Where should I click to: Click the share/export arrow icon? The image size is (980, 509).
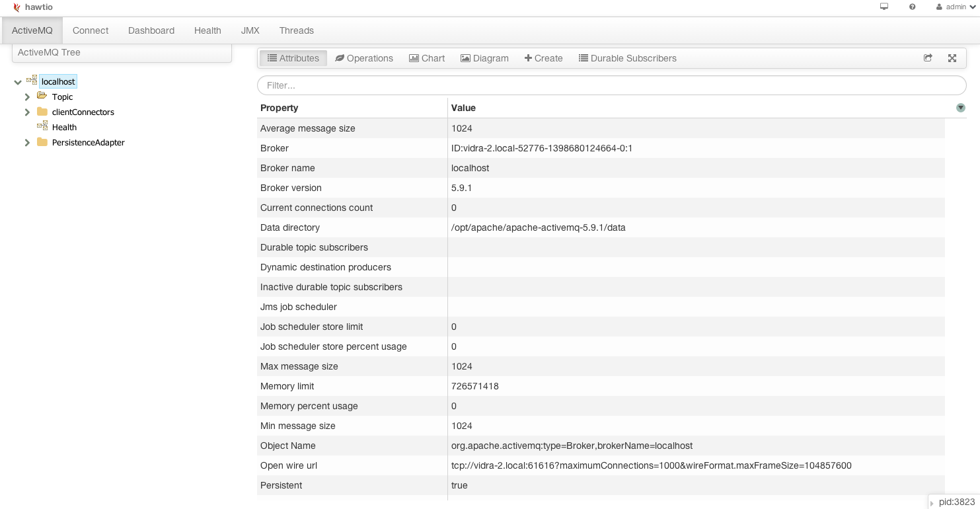928,58
